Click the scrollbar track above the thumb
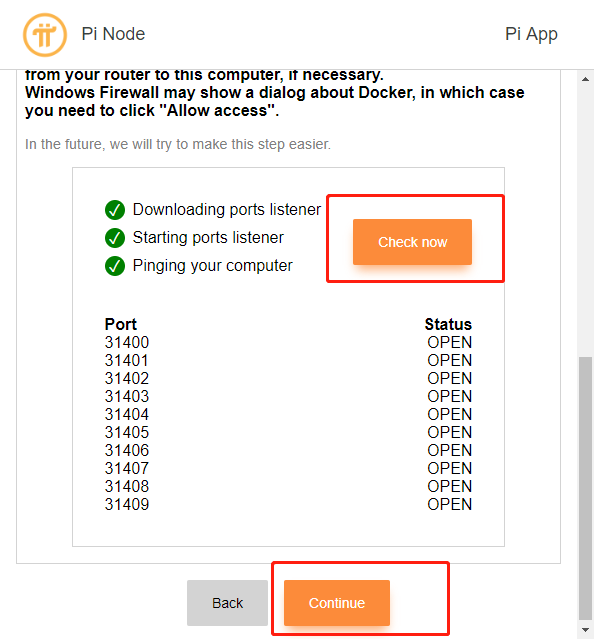This screenshot has width=594, height=639. point(585,220)
